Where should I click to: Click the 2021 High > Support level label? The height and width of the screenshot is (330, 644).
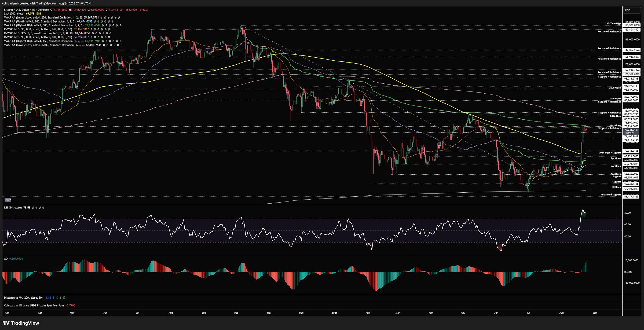click(610, 153)
